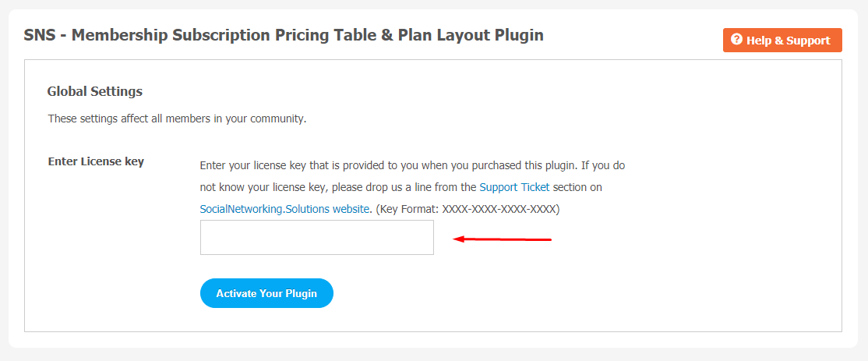868x361 pixels.
Task: Click the 'These settings affect all members' text
Action: pos(177,119)
